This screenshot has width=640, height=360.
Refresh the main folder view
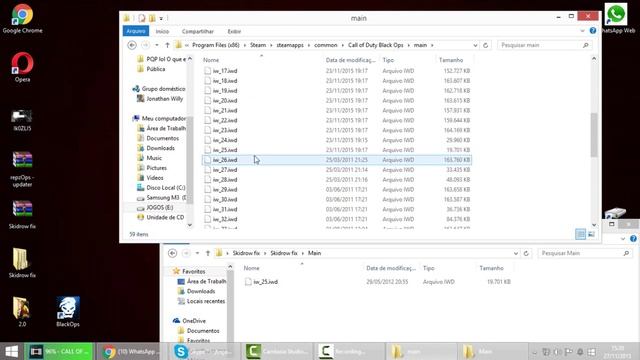(485, 45)
